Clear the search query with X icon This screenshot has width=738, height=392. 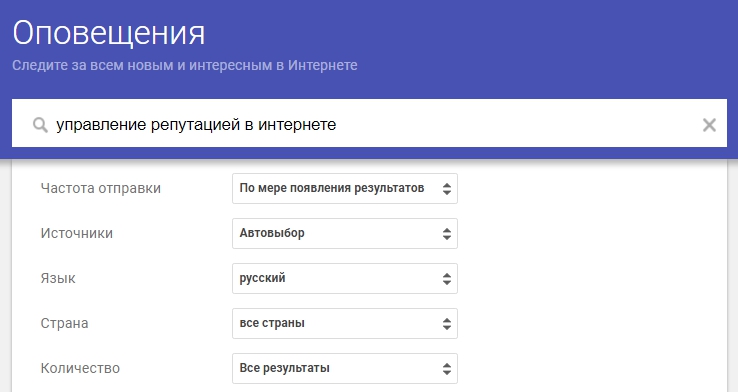(x=709, y=125)
